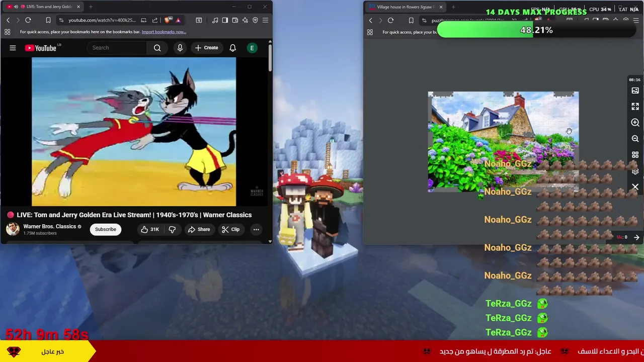Image resolution: width=644 pixels, height=362 pixels.
Task: Close the Tom and Jerry tab
Action: click(78, 7)
